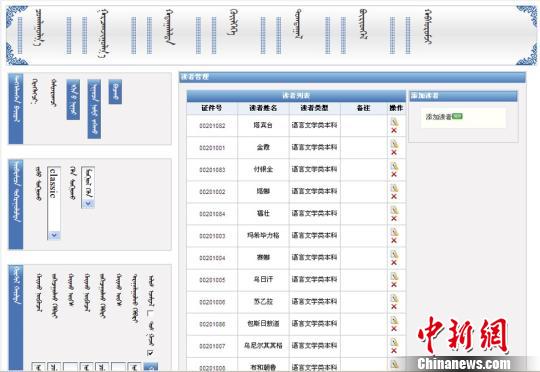This screenshot has height=372, width=540.
Task: Delete reader record 00201005
Action: click(394, 285)
